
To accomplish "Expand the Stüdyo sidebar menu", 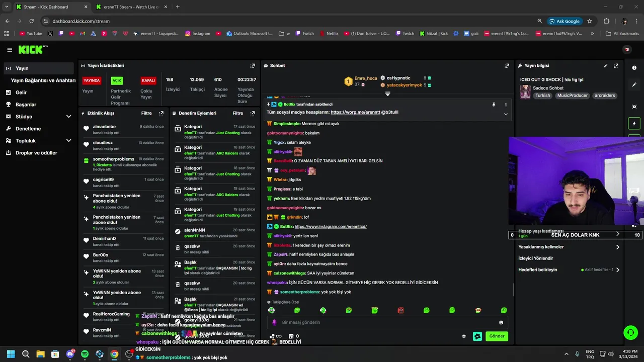I will [x=68, y=117].
